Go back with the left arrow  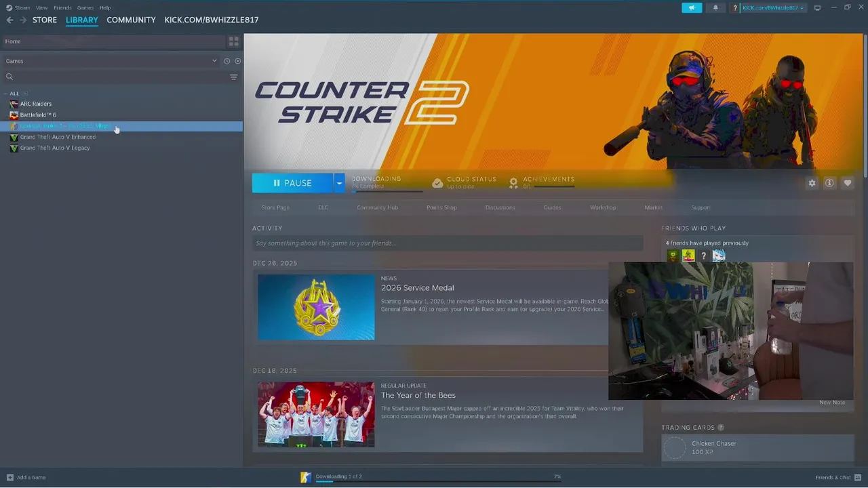[x=9, y=20]
